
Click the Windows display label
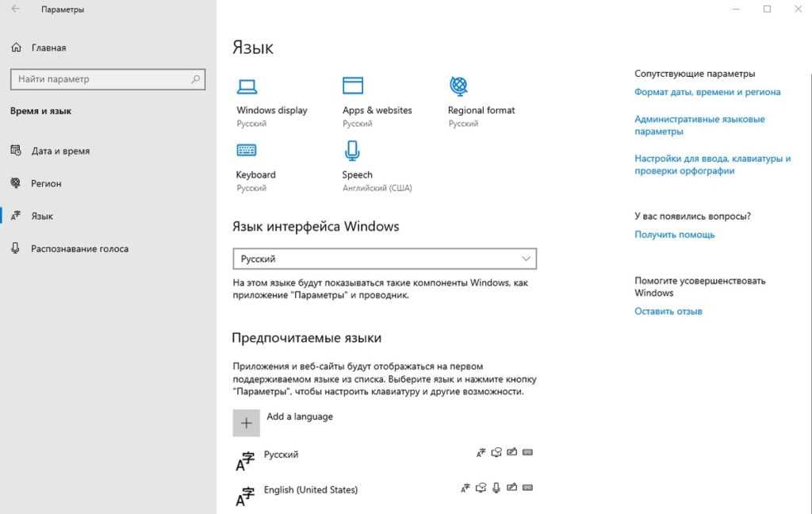(x=272, y=110)
